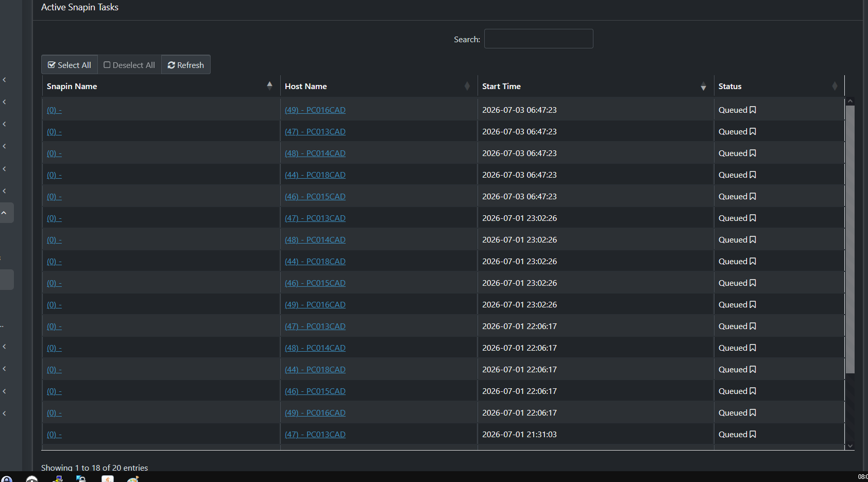Click the table's vertical scrollbar thumb

tap(850, 239)
